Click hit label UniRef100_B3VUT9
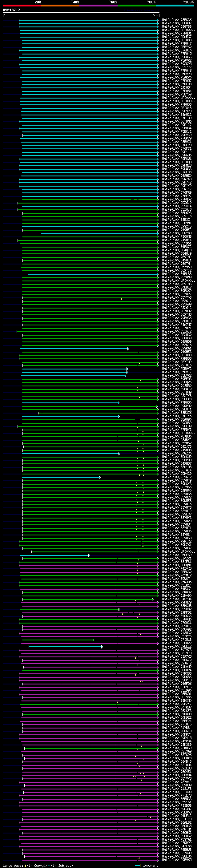Screen dimensions: 197x868 pos(176,481)
